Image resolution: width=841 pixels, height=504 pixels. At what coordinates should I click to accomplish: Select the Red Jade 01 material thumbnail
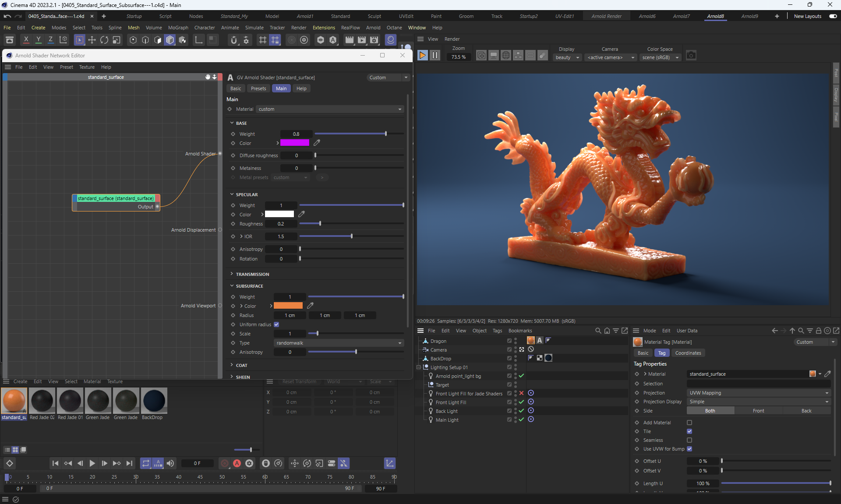(70, 401)
